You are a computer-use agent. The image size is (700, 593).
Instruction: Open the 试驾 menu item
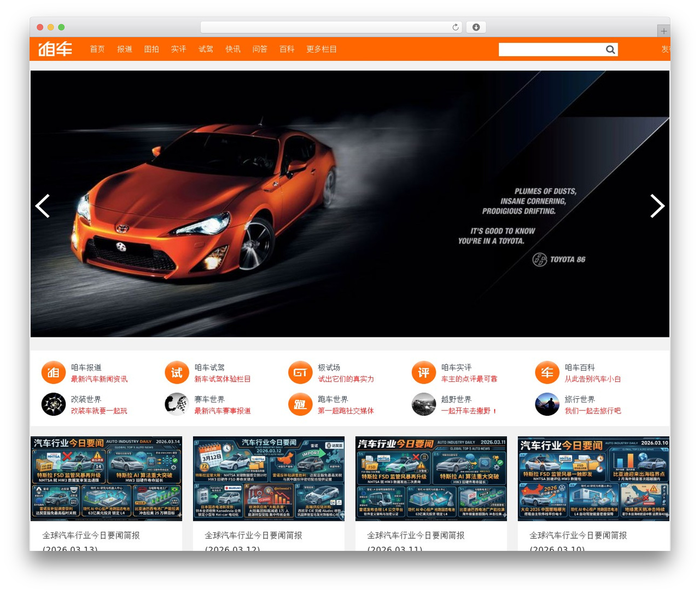[x=206, y=49]
